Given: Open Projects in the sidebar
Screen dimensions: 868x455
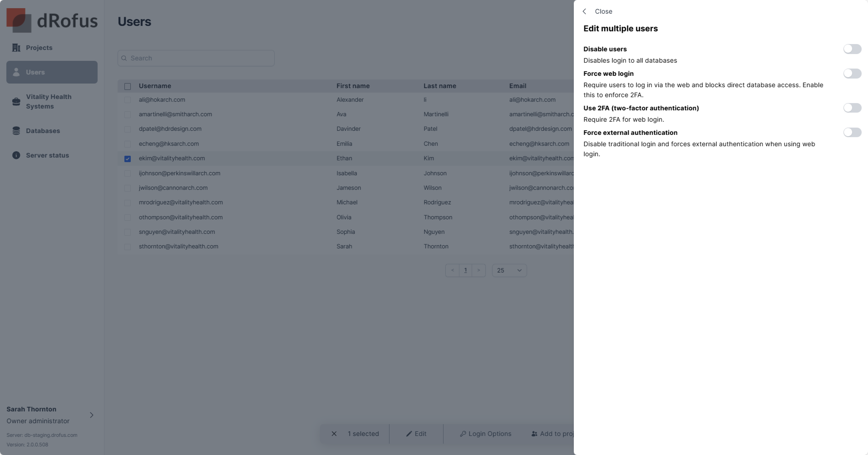Looking at the screenshot, I should pos(52,48).
